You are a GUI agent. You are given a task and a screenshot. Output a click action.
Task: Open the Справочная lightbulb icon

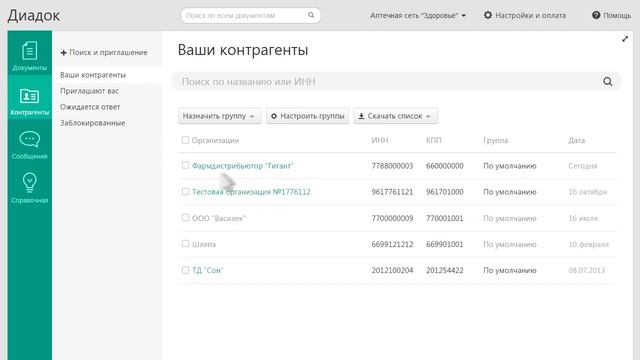coord(29,182)
